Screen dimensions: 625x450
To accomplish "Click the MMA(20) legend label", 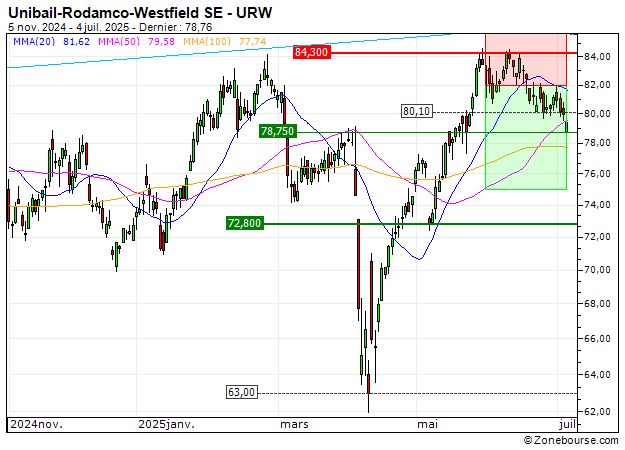I will (34, 41).
